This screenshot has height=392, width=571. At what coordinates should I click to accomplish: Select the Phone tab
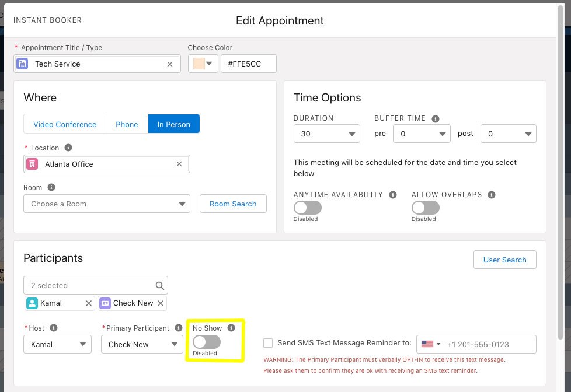127,124
